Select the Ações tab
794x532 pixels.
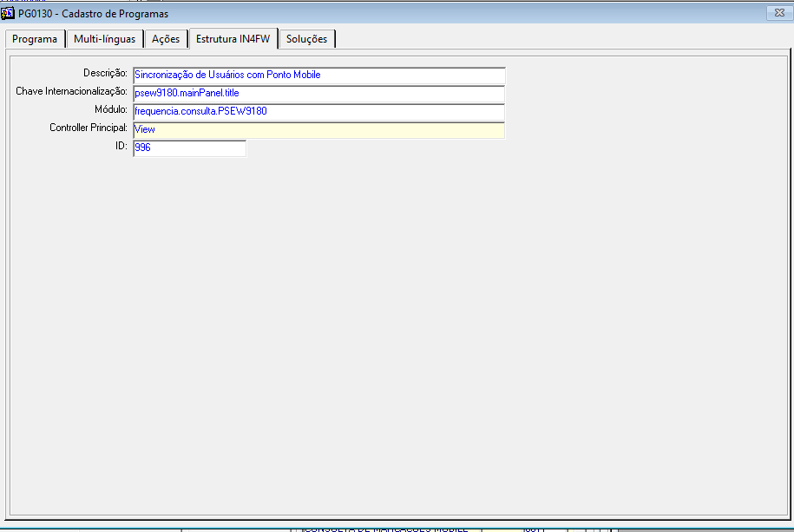click(x=166, y=39)
